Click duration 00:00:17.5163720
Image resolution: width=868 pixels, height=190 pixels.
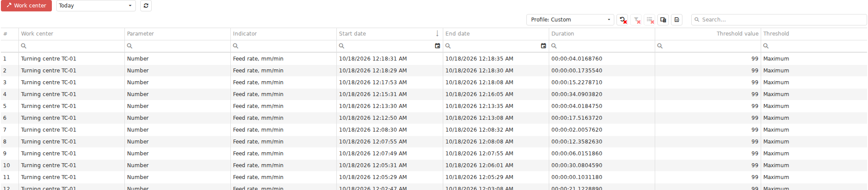pos(577,118)
